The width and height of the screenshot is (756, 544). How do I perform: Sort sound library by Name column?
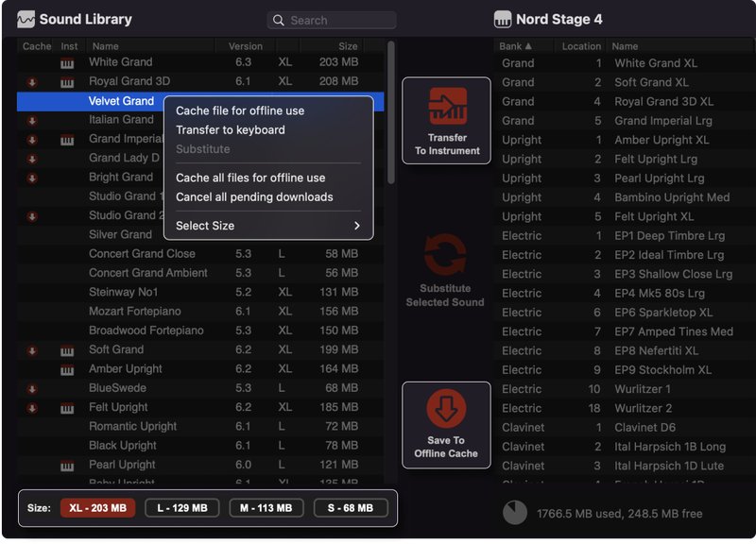pyautogui.click(x=106, y=46)
